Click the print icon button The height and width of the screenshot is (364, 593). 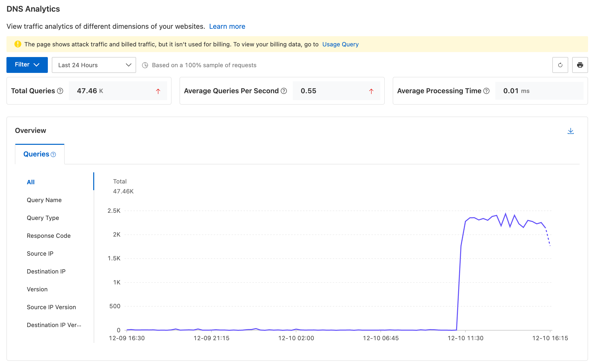click(580, 65)
